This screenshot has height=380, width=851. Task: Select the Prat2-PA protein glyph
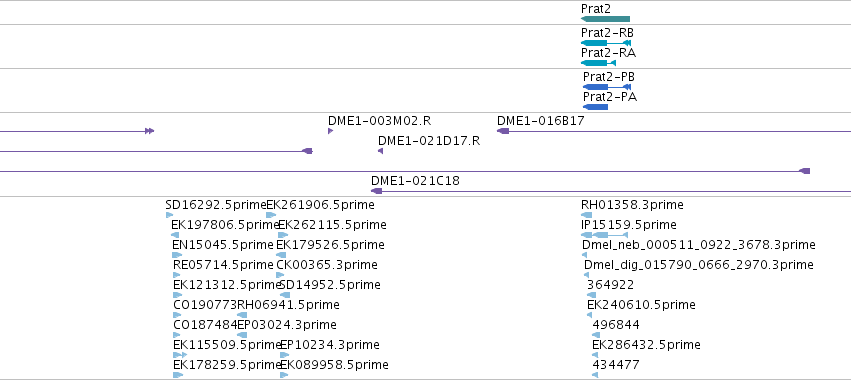pos(595,107)
